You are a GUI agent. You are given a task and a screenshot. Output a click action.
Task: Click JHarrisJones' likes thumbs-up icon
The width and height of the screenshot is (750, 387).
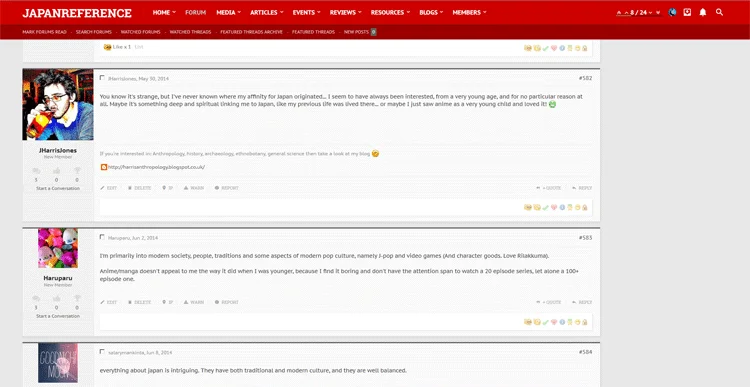coord(56,171)
